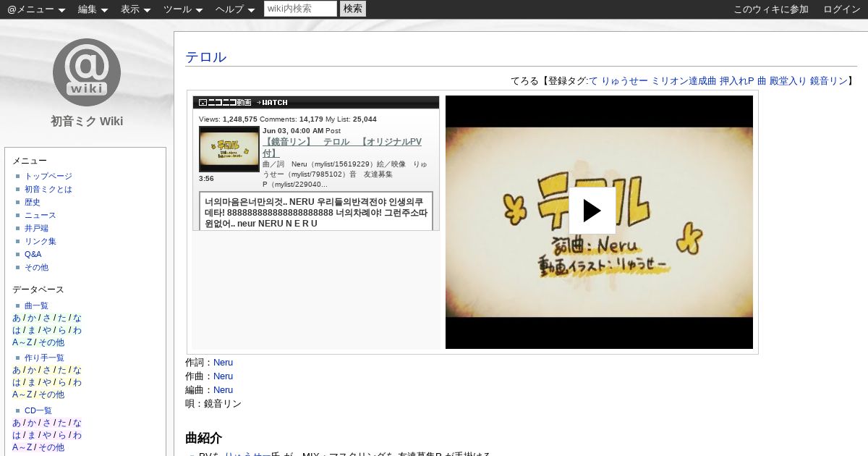The height and width of the screenshot is (456, 868).
Task: Open the 鏡音リン tag link
Action: point(828,81)
